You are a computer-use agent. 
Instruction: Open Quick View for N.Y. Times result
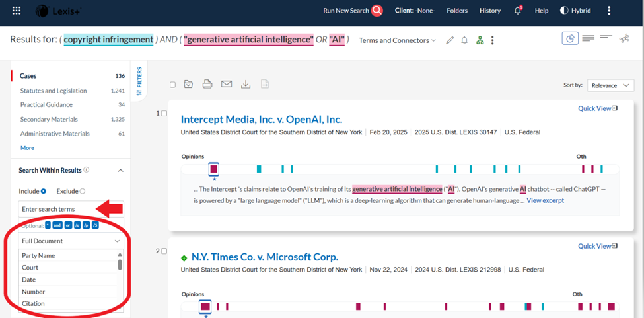[598, 246]
